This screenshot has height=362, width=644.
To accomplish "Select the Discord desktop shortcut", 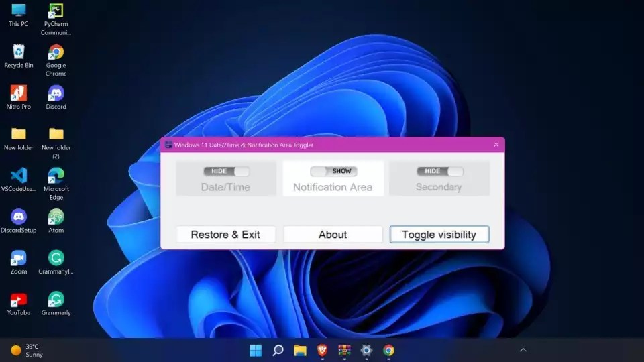I will coord(56,97).
